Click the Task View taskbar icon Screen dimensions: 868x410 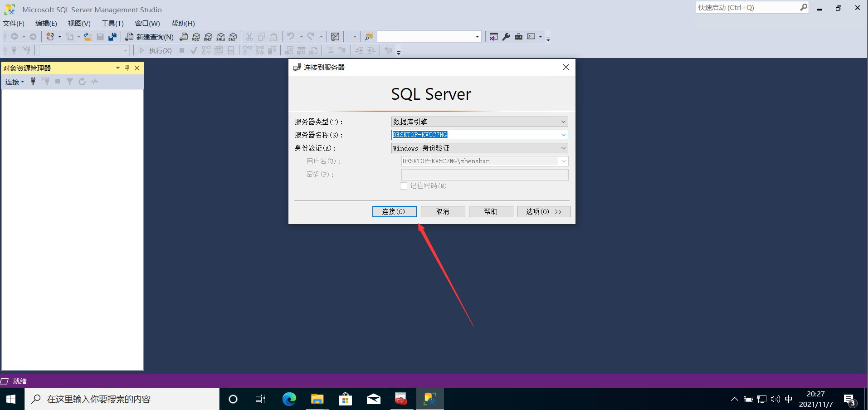coord(260,399)
